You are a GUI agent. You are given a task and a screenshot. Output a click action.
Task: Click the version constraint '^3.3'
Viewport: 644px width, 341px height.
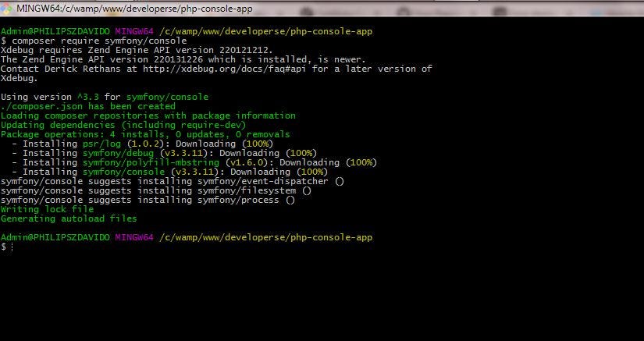(x=88, y=98)
